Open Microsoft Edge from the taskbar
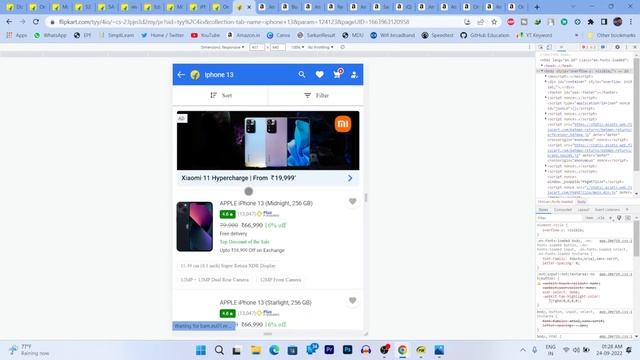The image size is (640, 360). click(x=274, y=350)
